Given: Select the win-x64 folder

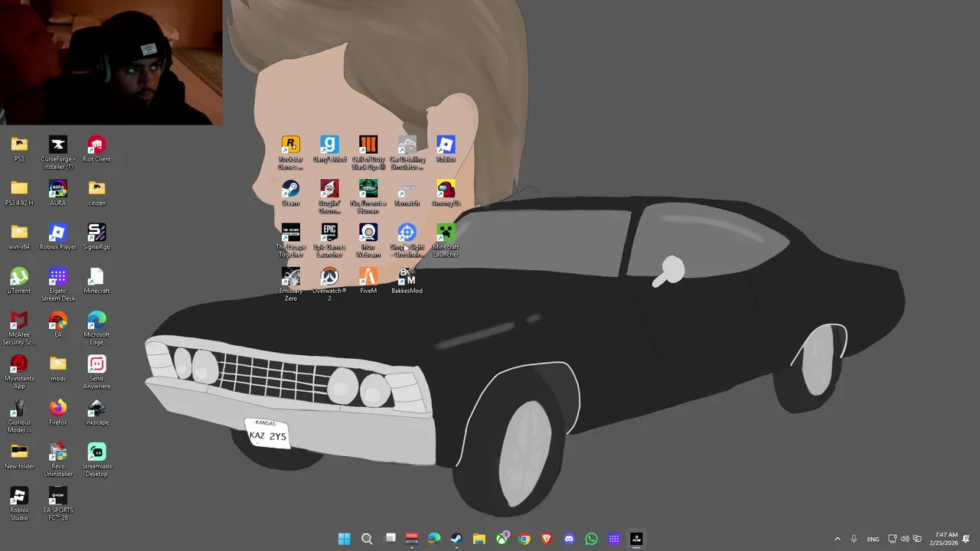Looking at the screenshot, I should coord(19,236).
